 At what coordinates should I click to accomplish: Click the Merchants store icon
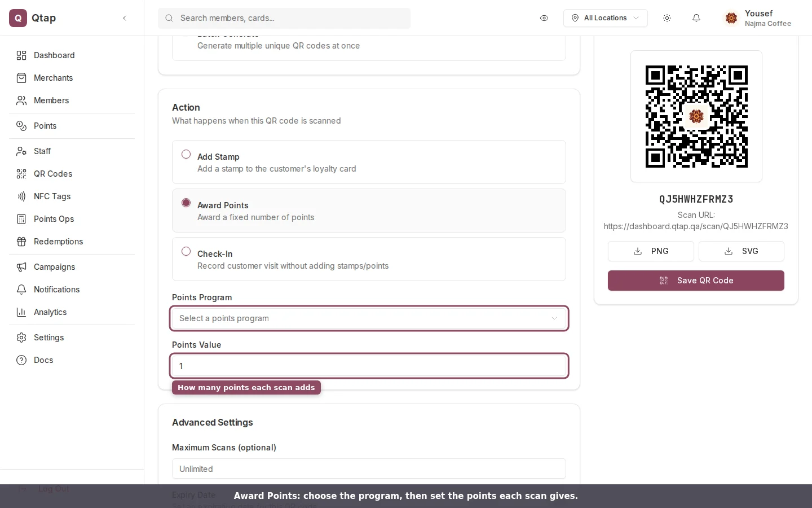pos(21,78)
